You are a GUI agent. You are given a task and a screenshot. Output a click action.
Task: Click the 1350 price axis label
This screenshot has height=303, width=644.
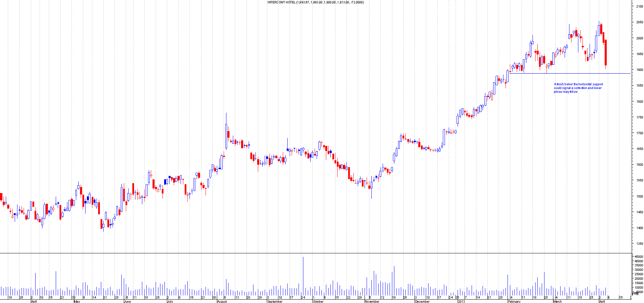[x=639, y=244]
